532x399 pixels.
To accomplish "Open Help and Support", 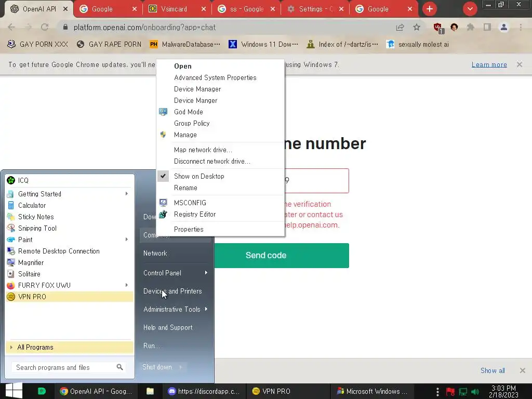I will coord(168,327).
